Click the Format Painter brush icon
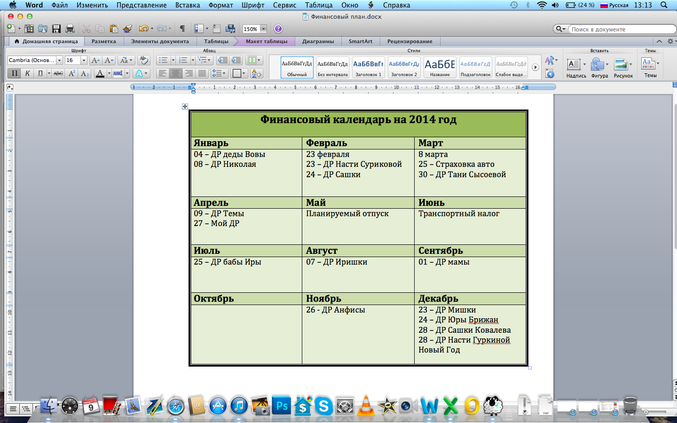The height and width of the screenshot is (423, 677). 128,29
